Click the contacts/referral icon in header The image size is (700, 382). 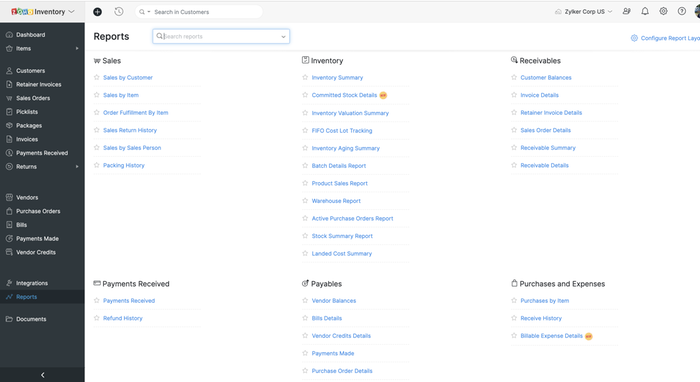point(627,12)
